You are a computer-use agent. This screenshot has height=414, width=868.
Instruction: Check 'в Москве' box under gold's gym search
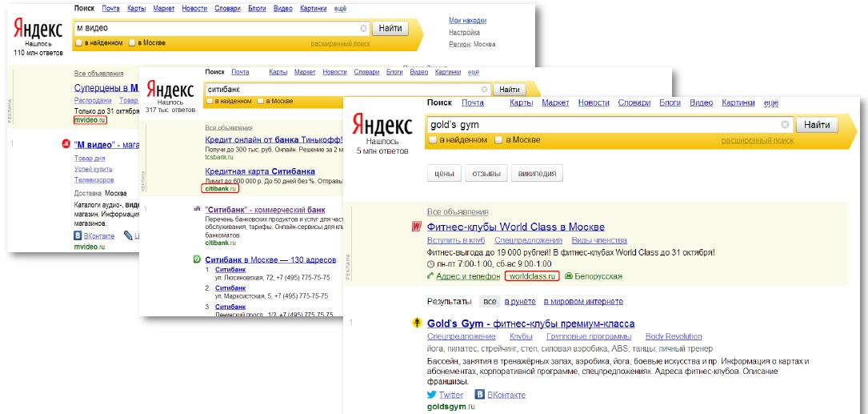click(x=498, y=140)
